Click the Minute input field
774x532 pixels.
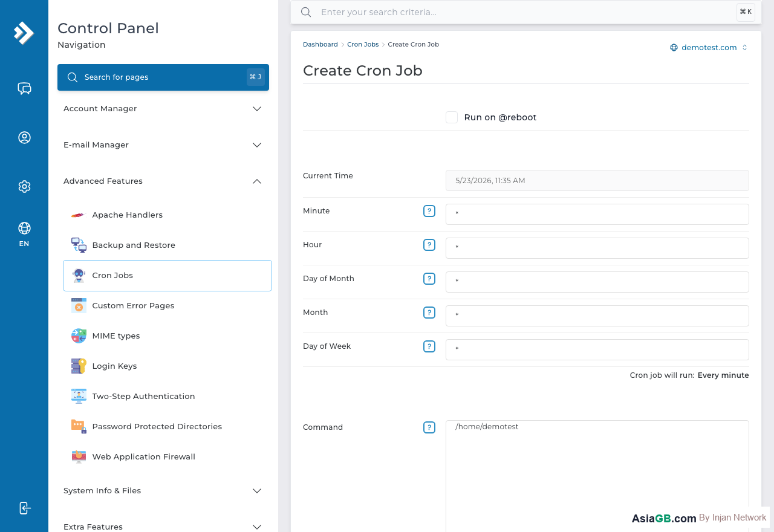[597, 214]
